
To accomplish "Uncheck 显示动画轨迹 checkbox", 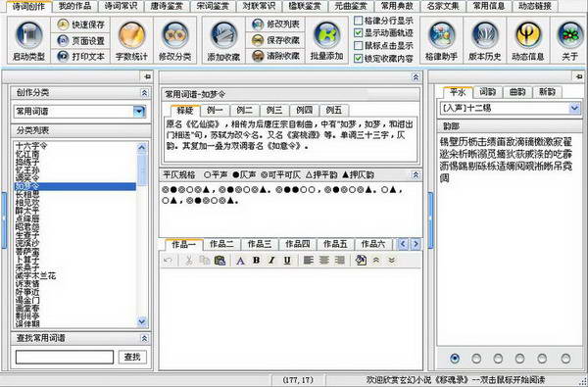I will pos(358,33).
